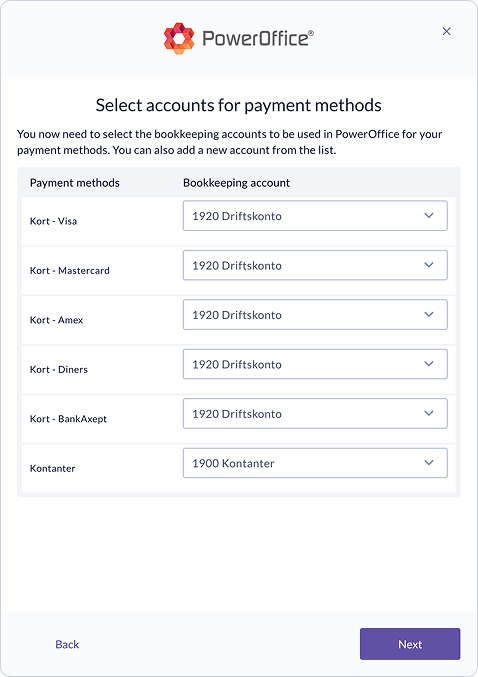Open the 1900 Kontanter account dropdown

(315, 463)
